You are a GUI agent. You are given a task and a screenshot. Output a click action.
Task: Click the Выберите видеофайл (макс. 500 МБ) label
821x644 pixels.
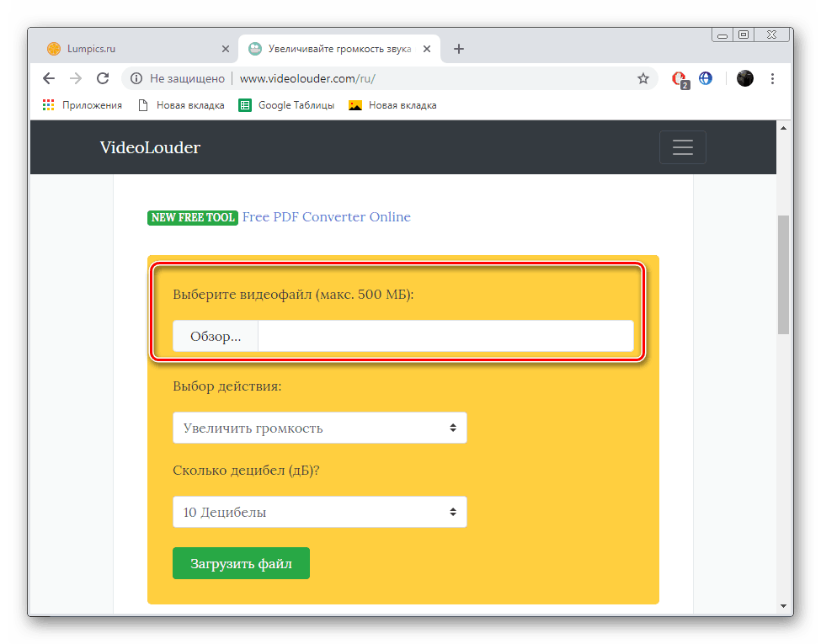[x=293, y=295]
